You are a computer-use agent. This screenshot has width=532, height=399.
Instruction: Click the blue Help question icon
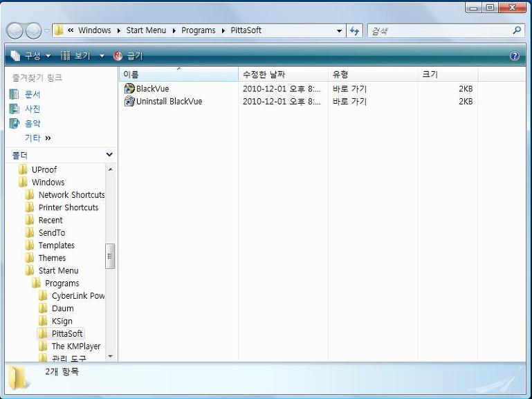coord(514,55)
